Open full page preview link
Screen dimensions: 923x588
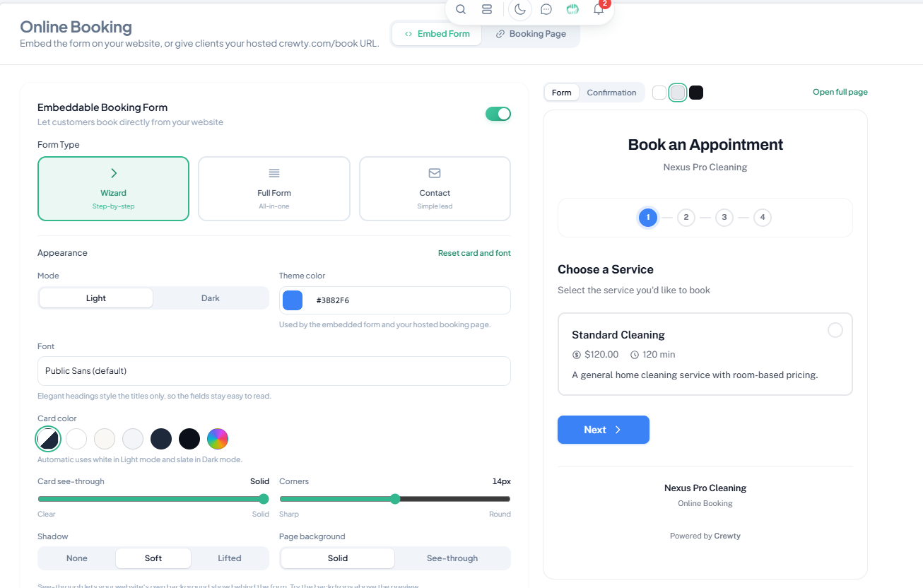(x=840, y=92)
